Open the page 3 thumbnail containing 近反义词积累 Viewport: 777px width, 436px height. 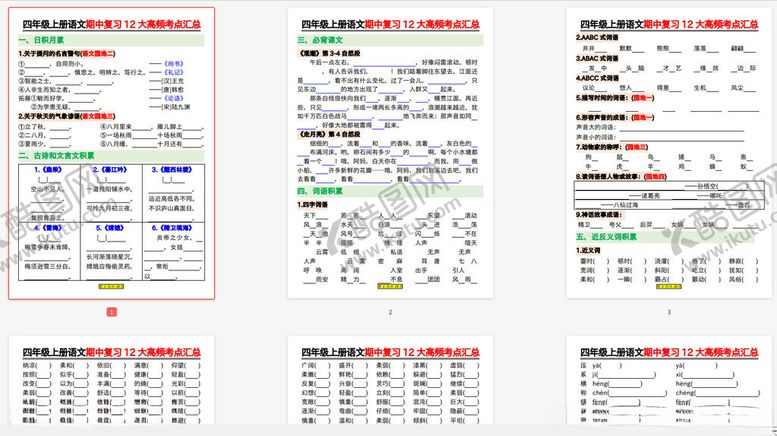pyautogui.click(x=669, y=154)
